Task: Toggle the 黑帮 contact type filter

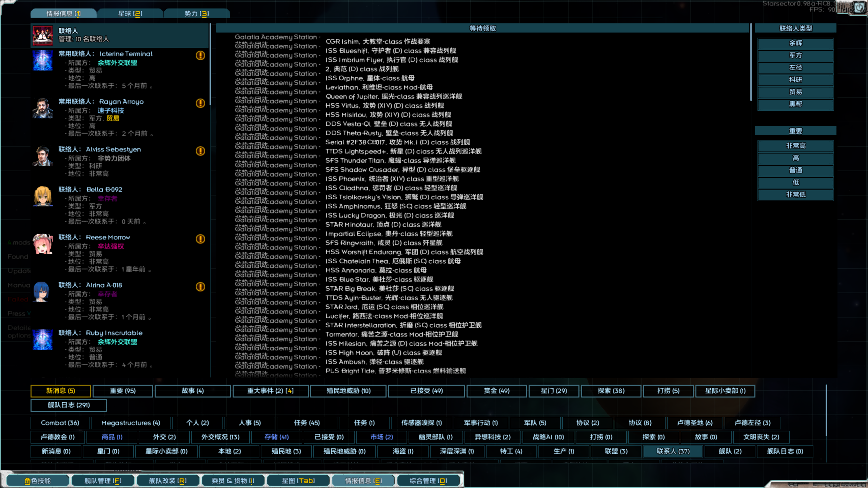Action: tap(795, 104)
